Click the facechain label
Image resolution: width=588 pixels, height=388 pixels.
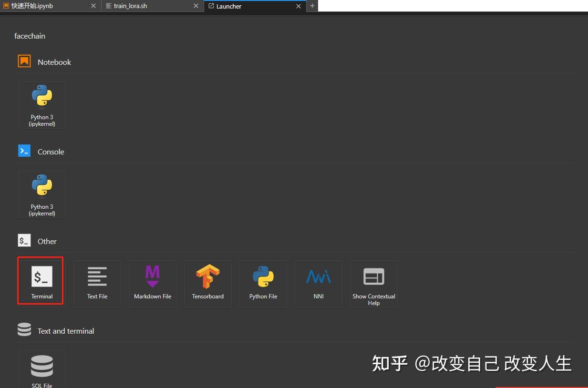pyautogui.click(x=30, y=36)
